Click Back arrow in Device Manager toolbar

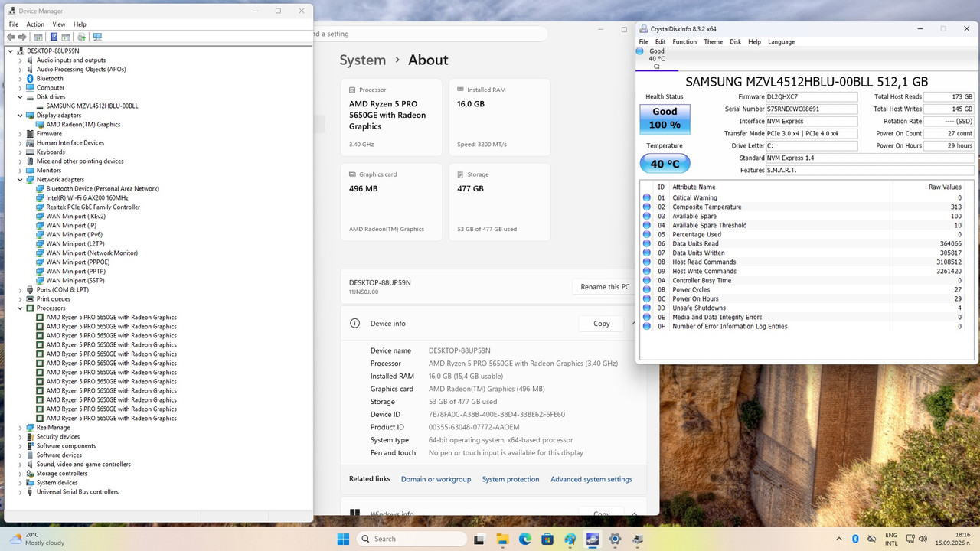coord(11,37)
